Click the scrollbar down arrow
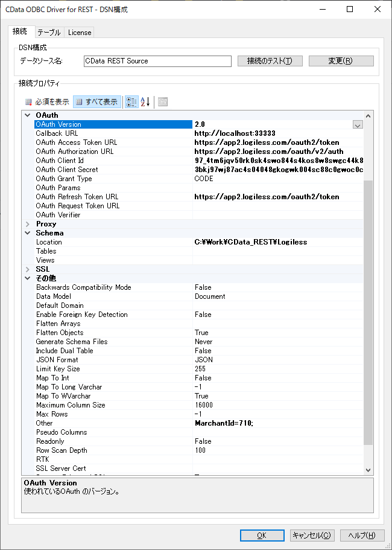Screen dimensions: 392x550 pos(368,470)
